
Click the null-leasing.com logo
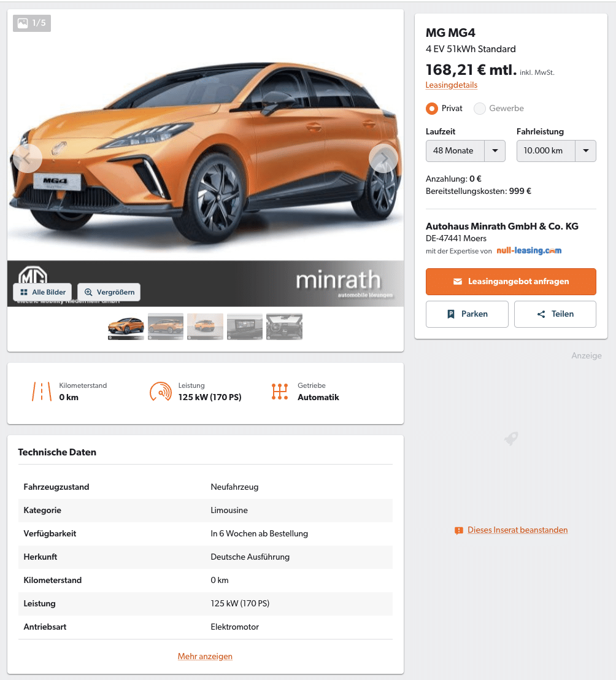coord(529,250)
